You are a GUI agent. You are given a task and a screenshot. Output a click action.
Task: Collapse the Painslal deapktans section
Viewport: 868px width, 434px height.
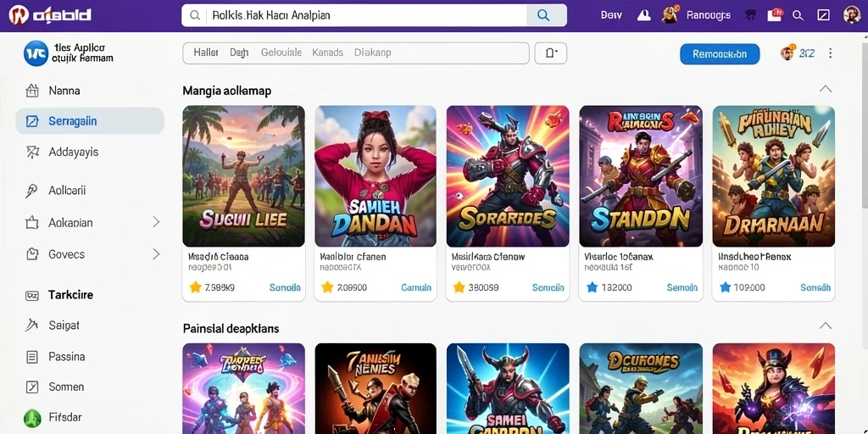[826, 325]
